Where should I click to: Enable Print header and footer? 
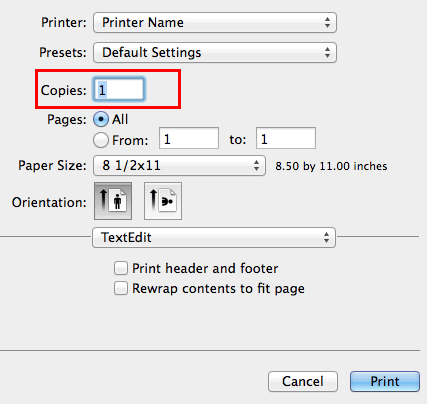click(x=121, y=268)
